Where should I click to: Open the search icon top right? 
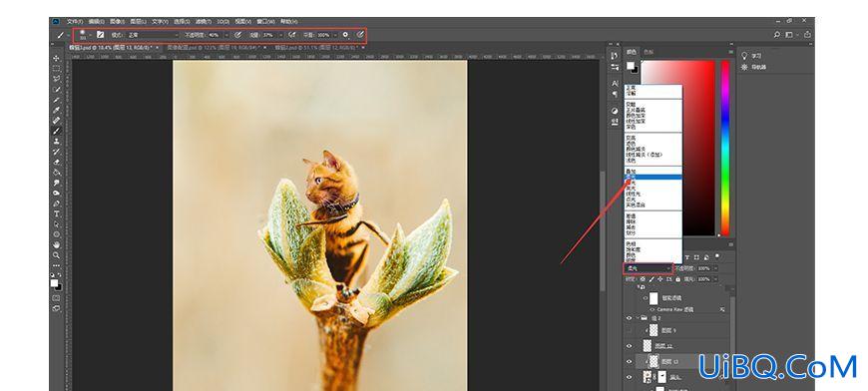777,34
